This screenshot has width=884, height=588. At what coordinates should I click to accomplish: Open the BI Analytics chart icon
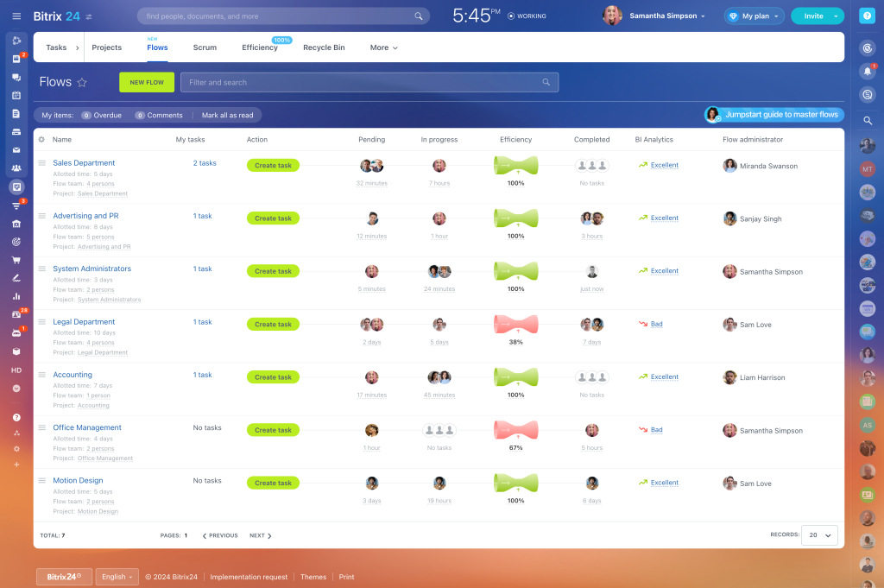click(16, 298)
